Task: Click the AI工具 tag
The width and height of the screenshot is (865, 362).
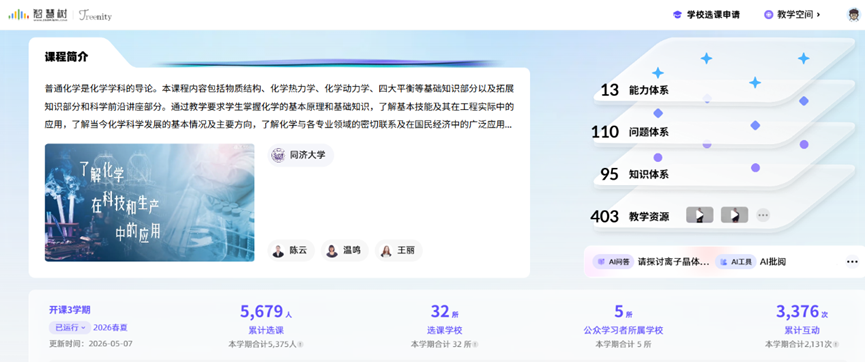Action: 736,262
